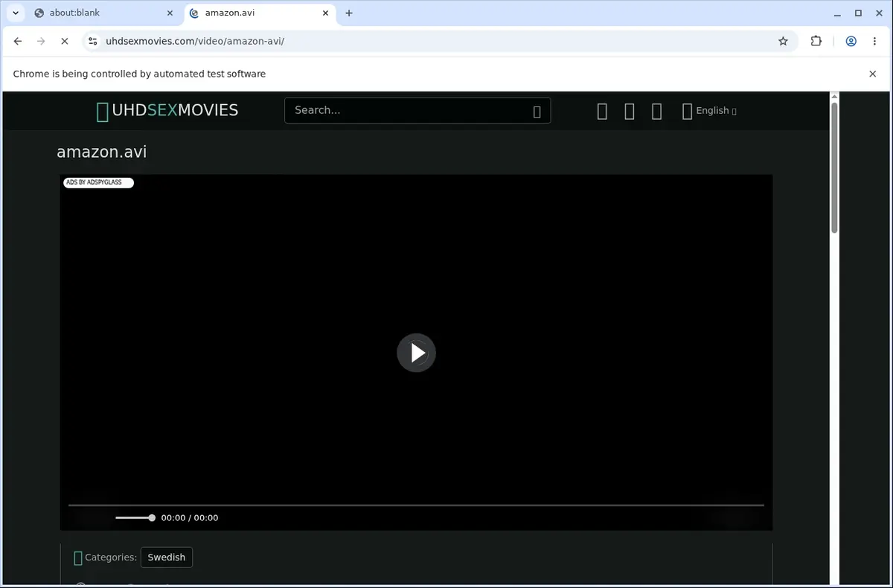Select the amazon.avi browser tab
The height and width of the screenshot is (588, 893).
click(257, 13)
